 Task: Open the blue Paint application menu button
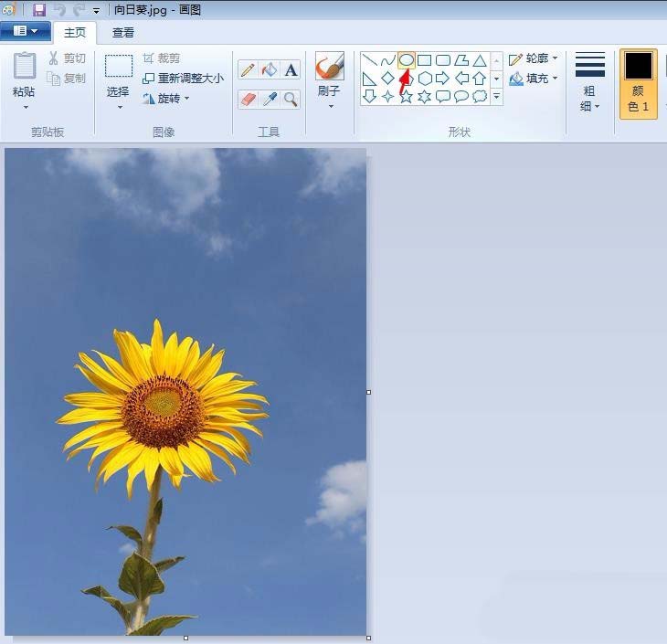26,31
